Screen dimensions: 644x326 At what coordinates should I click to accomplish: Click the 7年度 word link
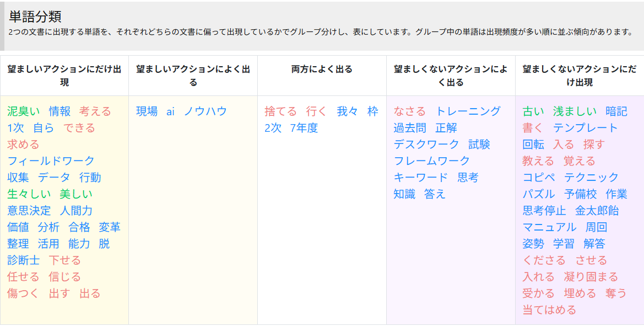[x=304, y=128]
